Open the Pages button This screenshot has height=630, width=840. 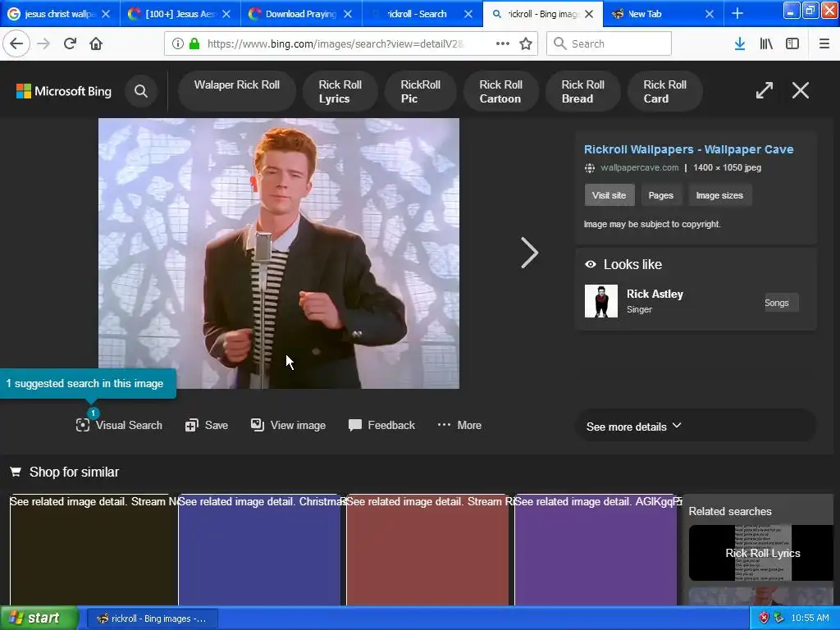[660, 195]
